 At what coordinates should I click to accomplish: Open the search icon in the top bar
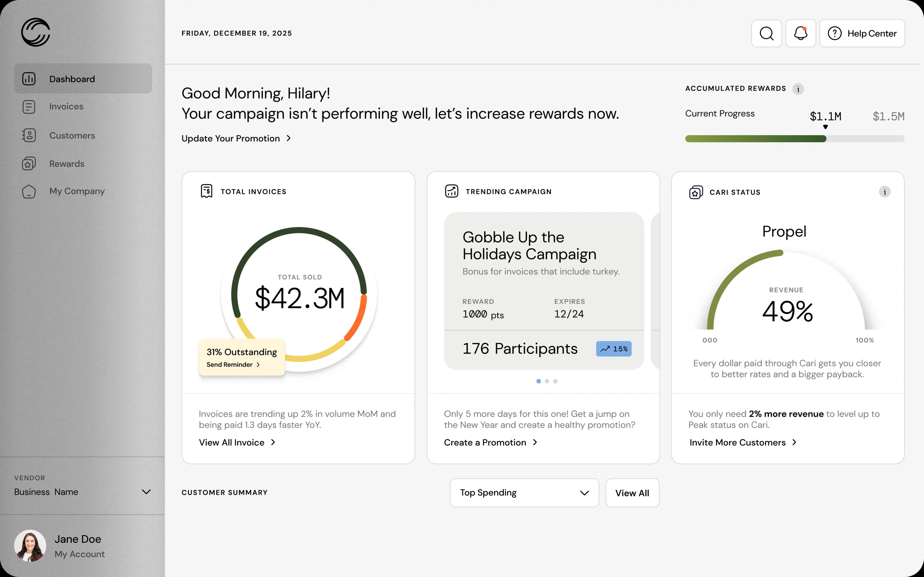tap(766, 33)
